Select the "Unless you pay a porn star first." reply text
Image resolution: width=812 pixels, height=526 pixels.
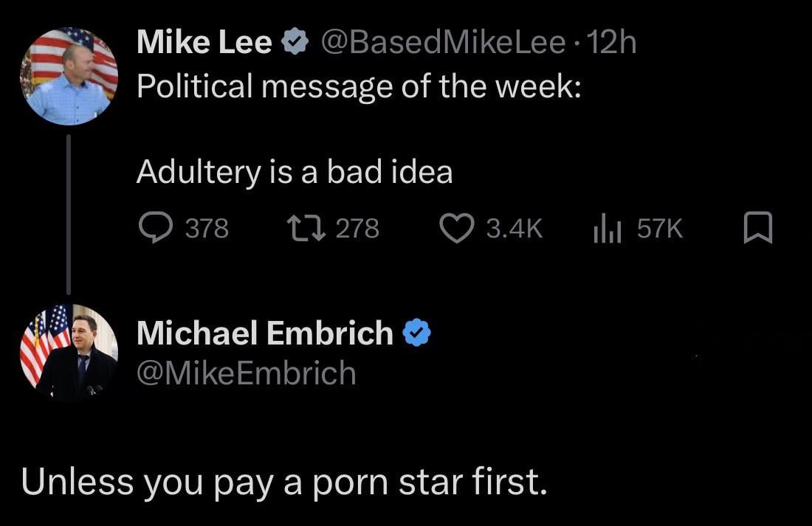[x=284, y=482]
